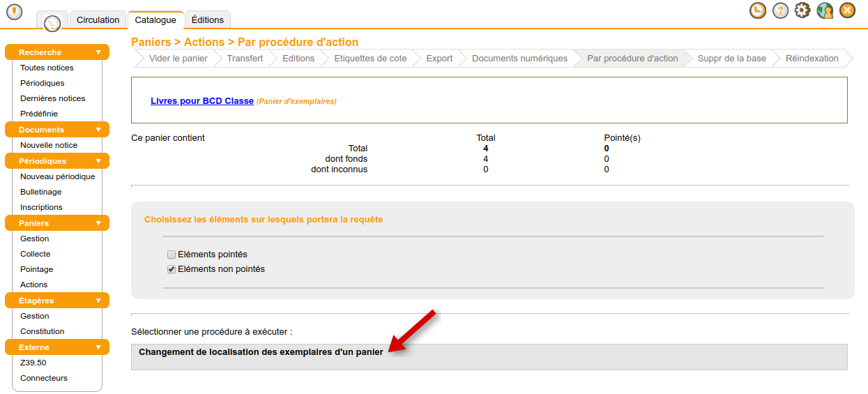Screen dimensions: 868x394
Task: Collapse the Recherche sidebar section
Action: tap(98, 52)
